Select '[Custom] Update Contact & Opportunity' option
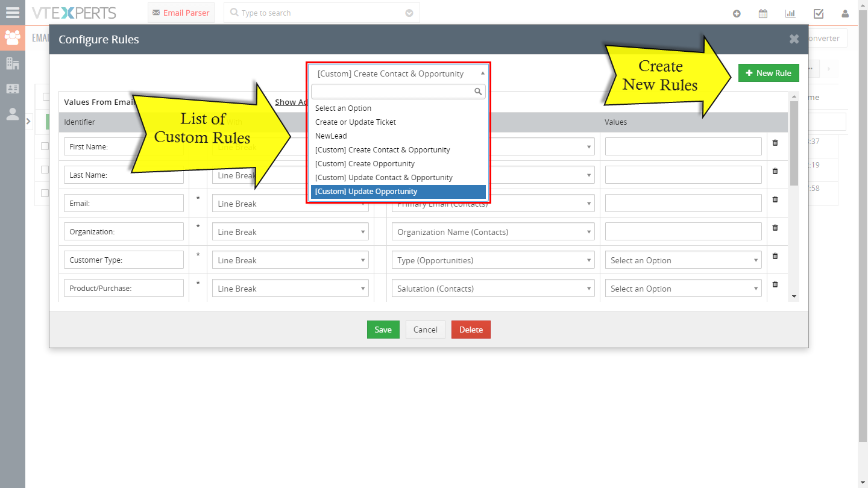Viewport: 868px width, 488px height. [x=398, y=178]
